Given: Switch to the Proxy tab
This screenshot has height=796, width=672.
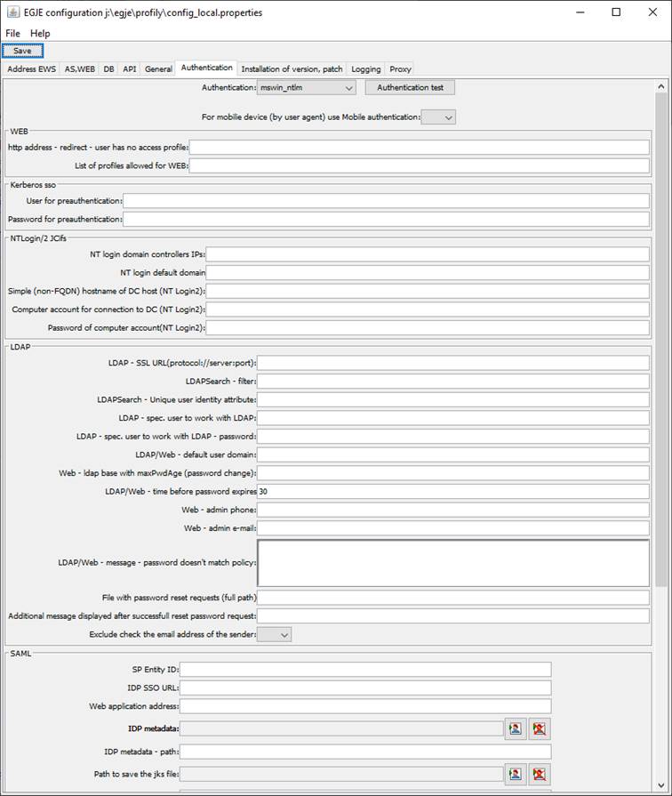Looking at the screenshot, I should pos(400,69).
